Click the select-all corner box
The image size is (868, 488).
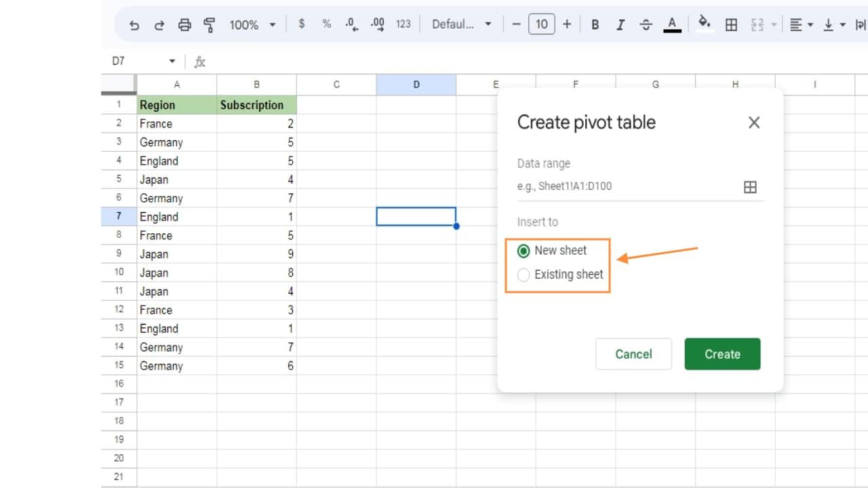(x=119, y=84)
